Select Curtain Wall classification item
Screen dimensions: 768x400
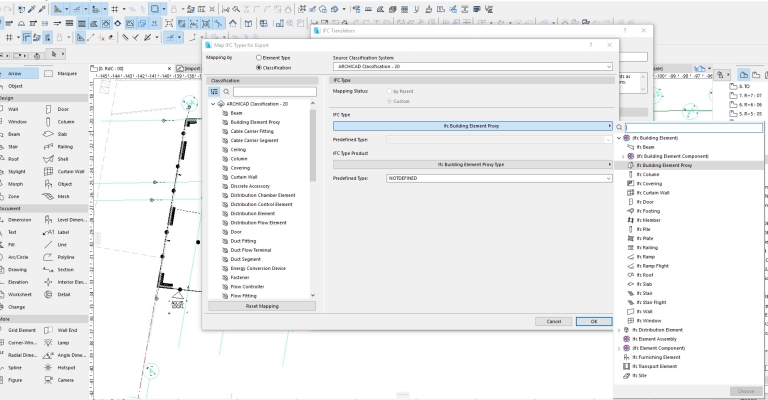coord(243,177)
